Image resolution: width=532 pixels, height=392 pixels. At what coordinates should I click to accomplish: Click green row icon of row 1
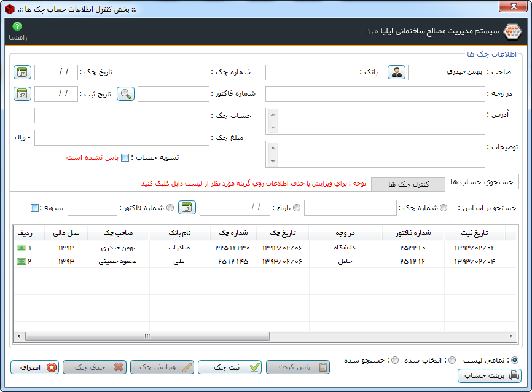click(22, 248)
